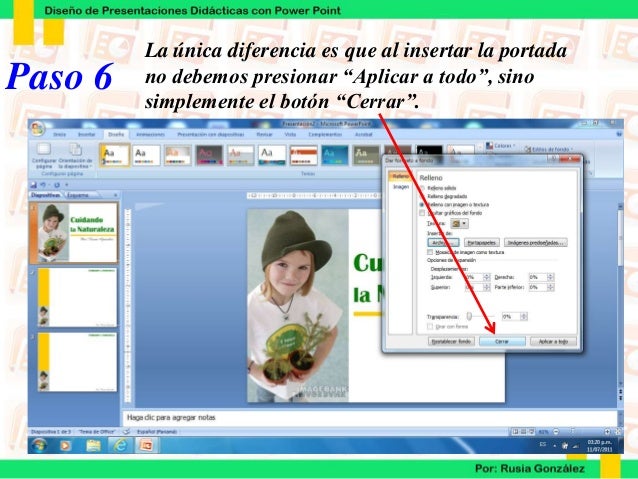Viewport: 638px width, 479px height.
Task: Select Relleno category in dialog
Action: 400,176
